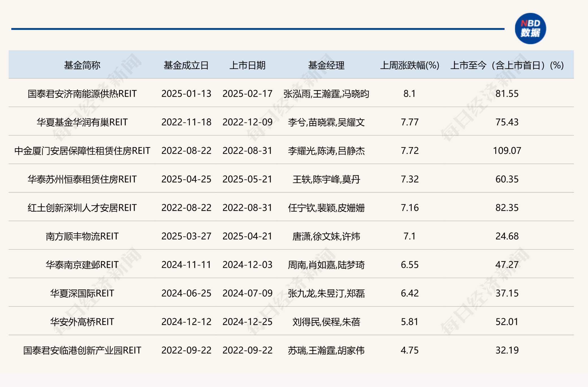Viewport: 588px width, 387px height.
Task: Select establishment date 2024-06-25
Action: click(186, 293)
